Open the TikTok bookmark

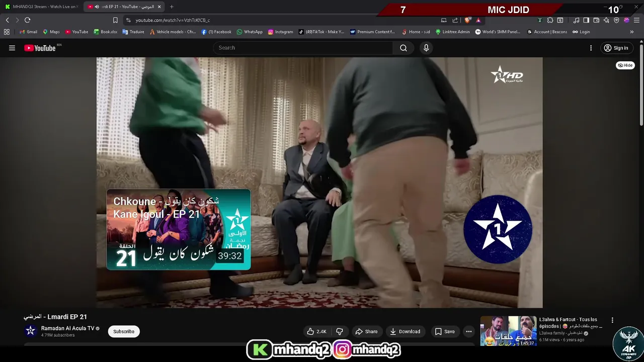coord(321,32)
